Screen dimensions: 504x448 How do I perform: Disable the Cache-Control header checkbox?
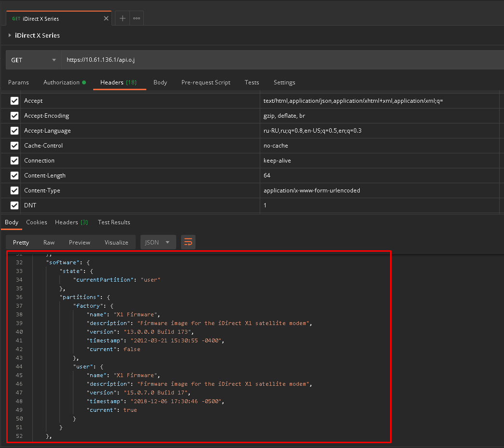pyautogui.click(x=14, y=146)
